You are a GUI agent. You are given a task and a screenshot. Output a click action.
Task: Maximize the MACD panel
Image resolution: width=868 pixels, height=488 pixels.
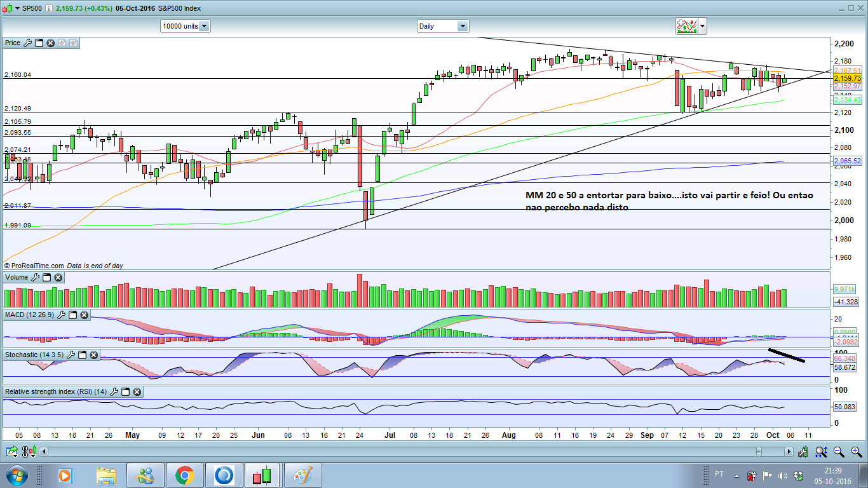pos(72,315)
